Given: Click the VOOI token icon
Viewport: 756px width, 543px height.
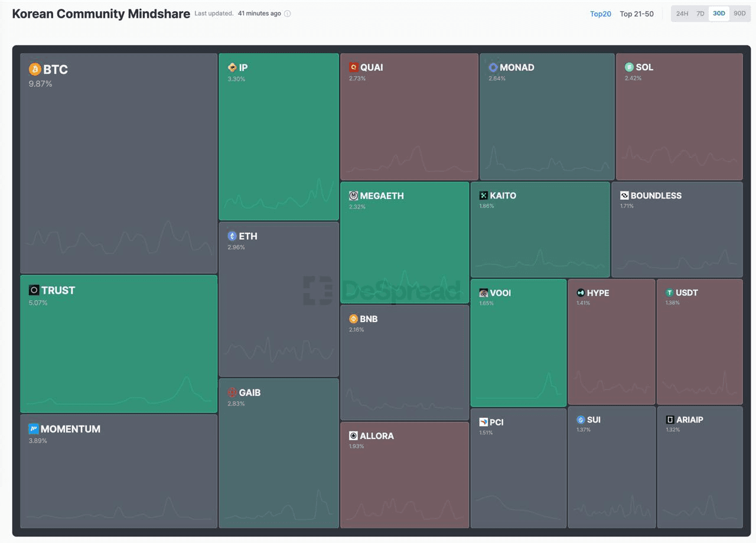Looking at the screenshot, I should pos(483,293).
